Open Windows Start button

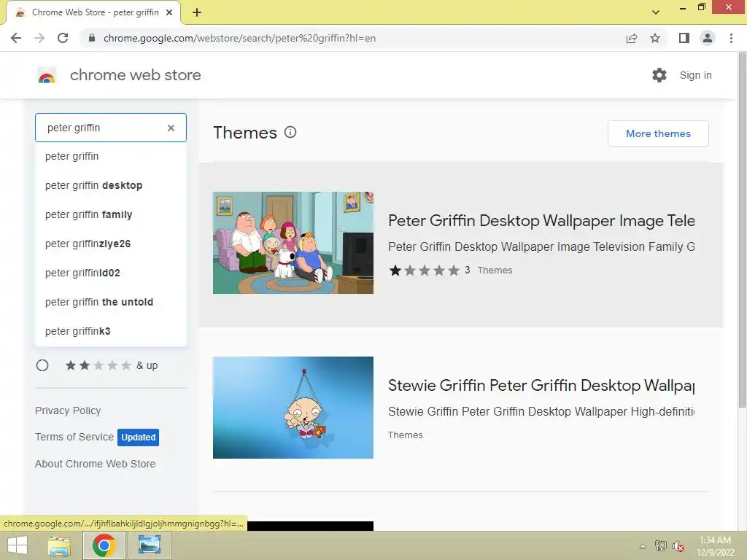click(18, 545)
